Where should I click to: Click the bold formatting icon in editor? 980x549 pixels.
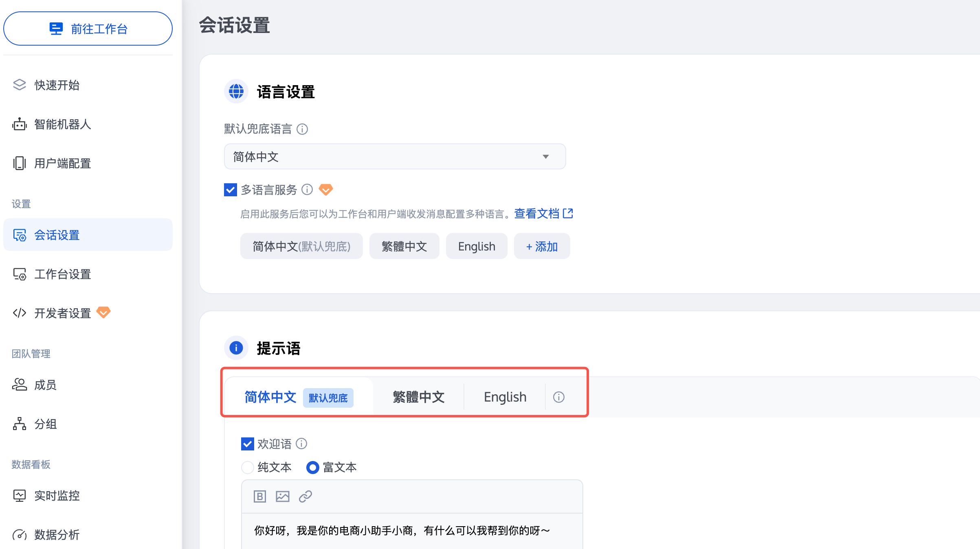click(259, 496)
